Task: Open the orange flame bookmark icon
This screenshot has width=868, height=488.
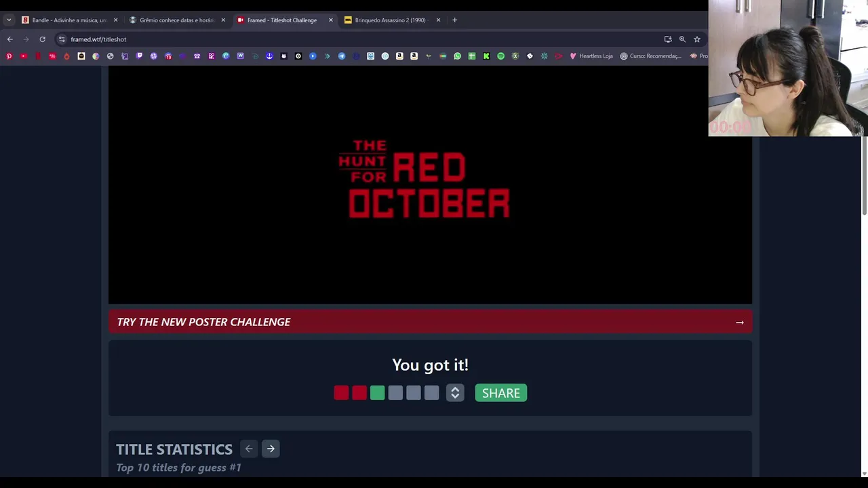Action: pos(66,56)
